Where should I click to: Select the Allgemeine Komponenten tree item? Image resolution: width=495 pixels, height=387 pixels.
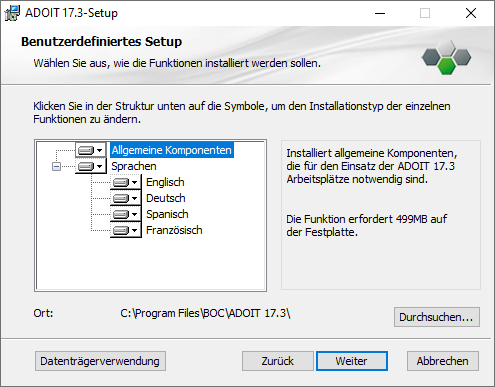[x=171, y=150]
